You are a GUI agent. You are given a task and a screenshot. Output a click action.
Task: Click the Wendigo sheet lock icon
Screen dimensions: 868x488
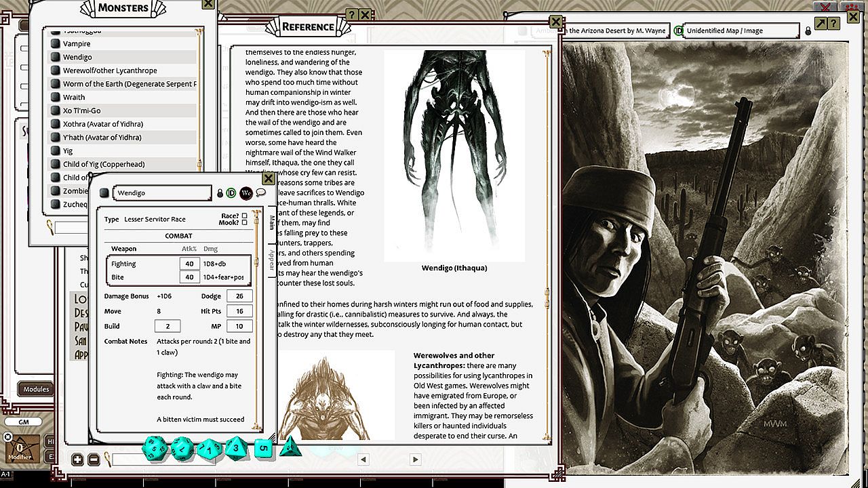[x=220, y=194]
